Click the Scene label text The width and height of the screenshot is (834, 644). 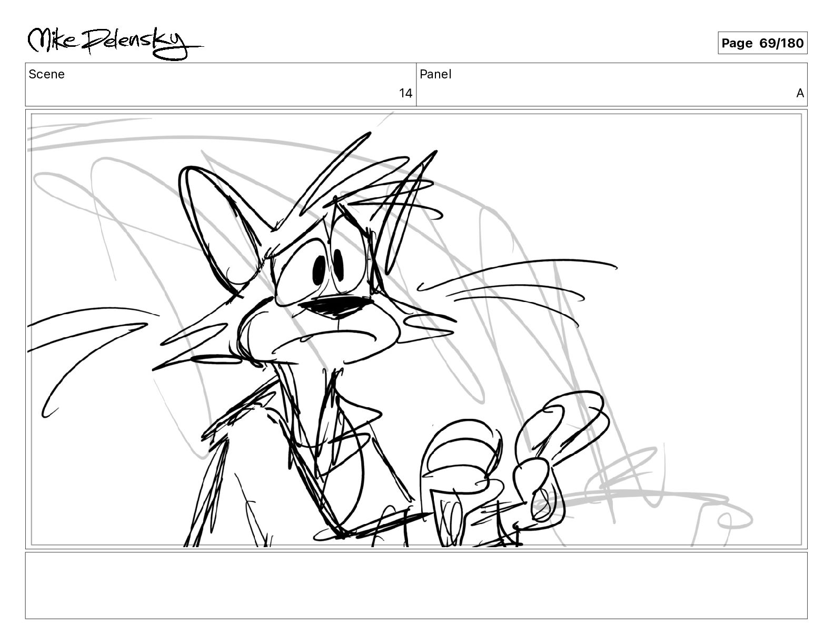[46, 74]
